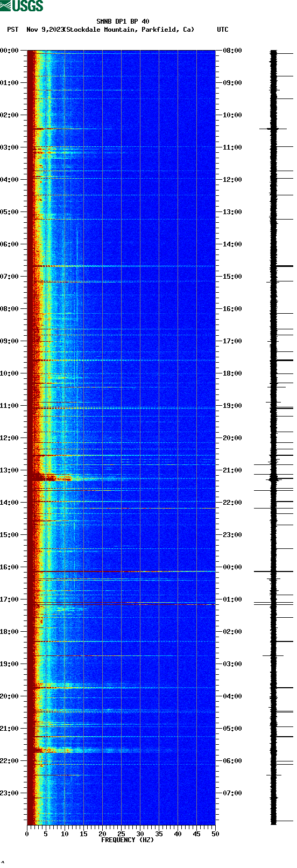Click the 12:00 PST time label
This screenshot has width=297, height=868.
10,438
